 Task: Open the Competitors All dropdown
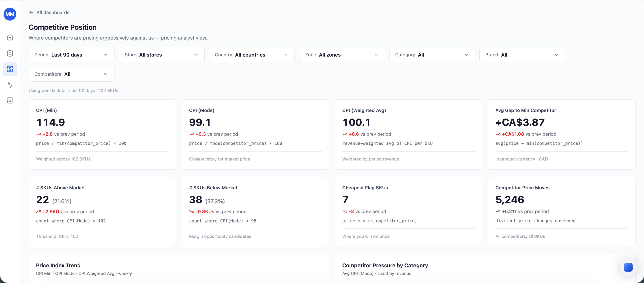72,74
